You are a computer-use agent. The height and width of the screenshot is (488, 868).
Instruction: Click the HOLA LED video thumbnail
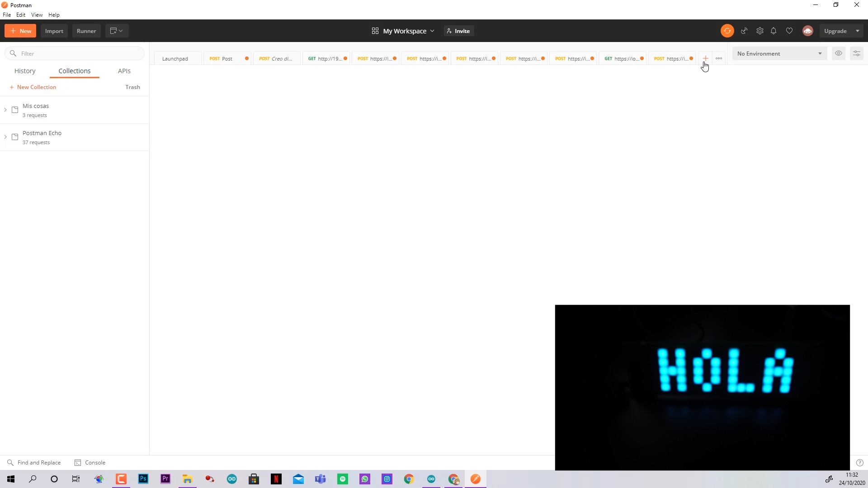point(702,387)
